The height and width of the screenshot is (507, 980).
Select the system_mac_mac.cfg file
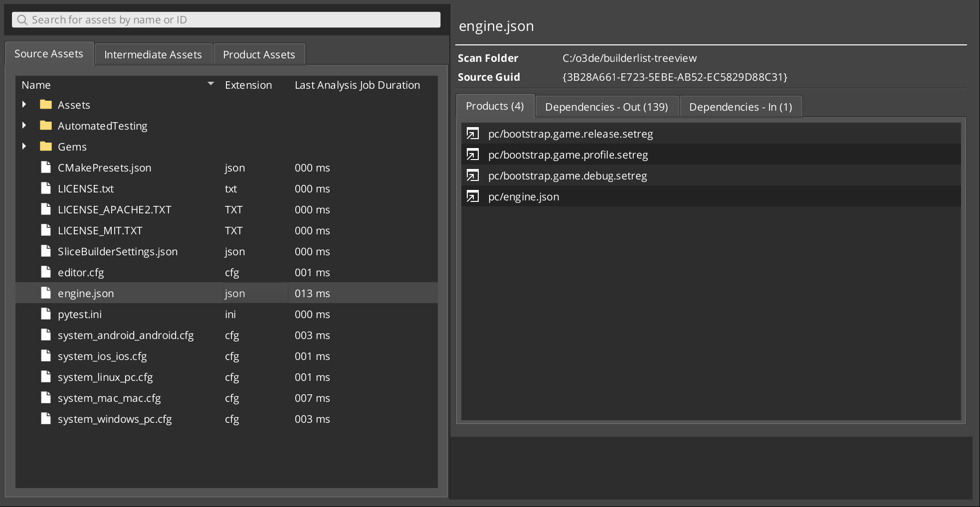[x=109, y=397]
